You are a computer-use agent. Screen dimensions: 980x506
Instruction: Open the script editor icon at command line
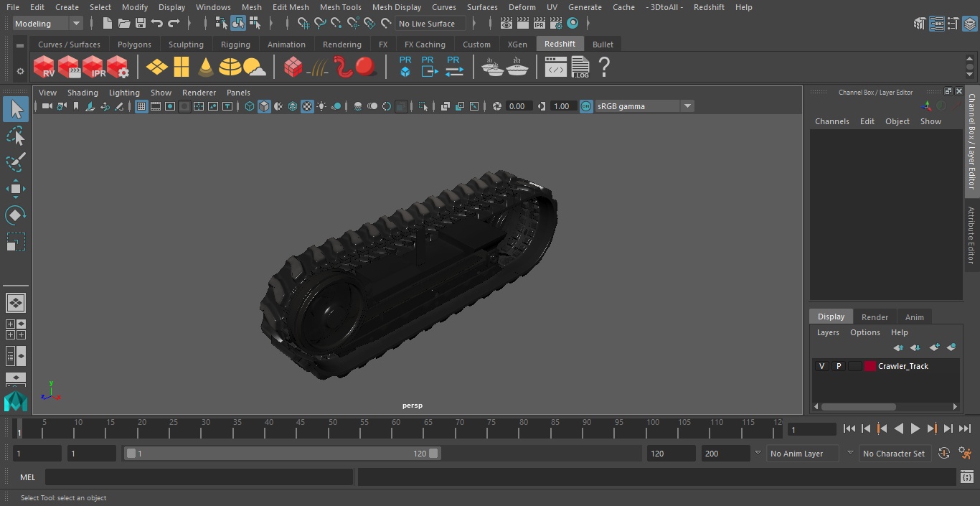tap(966, 477)
